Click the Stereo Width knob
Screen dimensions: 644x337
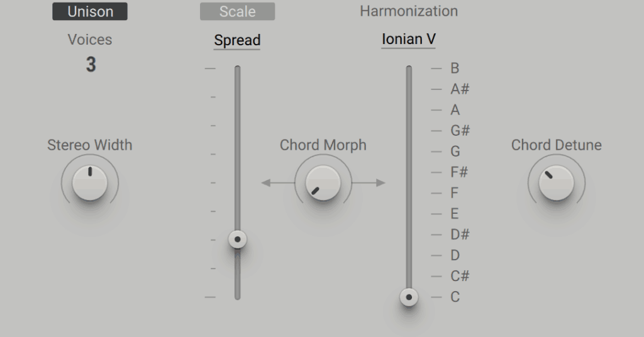pos(90,183)
